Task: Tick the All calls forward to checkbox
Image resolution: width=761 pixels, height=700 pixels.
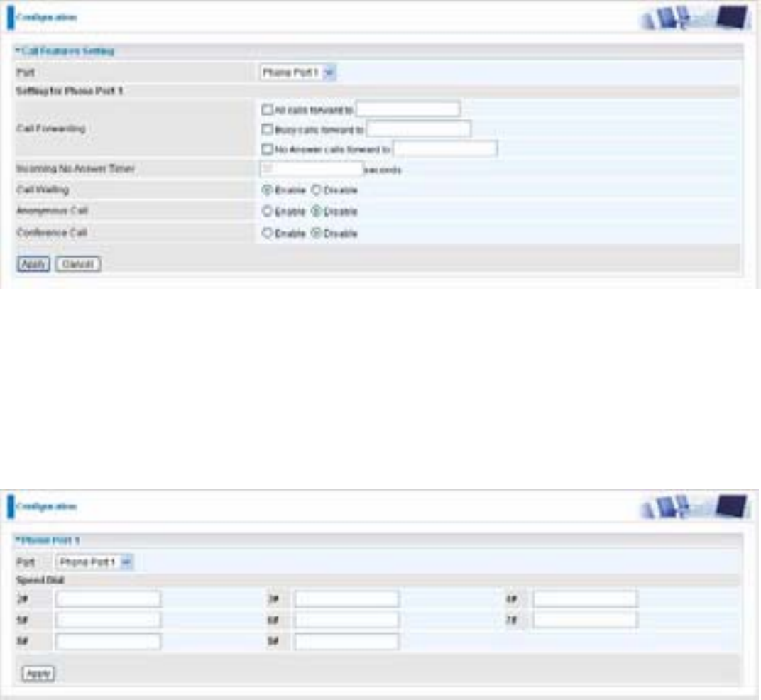Action: pyautogui.click(x=267, y=110)
